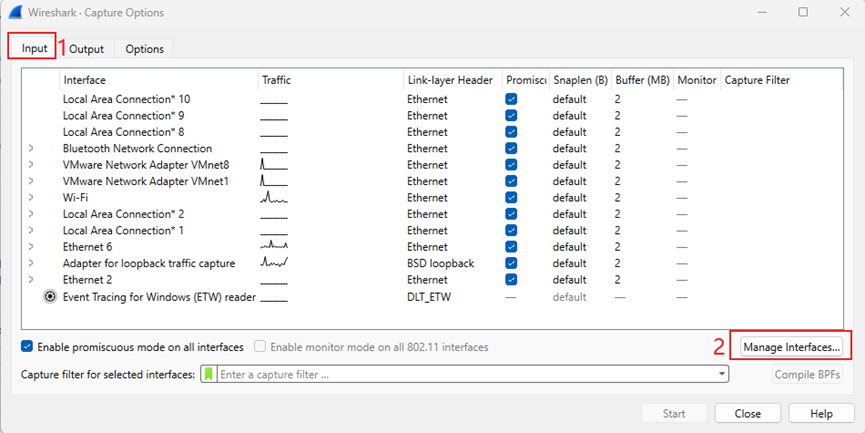Viewport: 865px width, 433px height.
Task: Expand the Bluetooth Network Connection row
Action: 31,148
